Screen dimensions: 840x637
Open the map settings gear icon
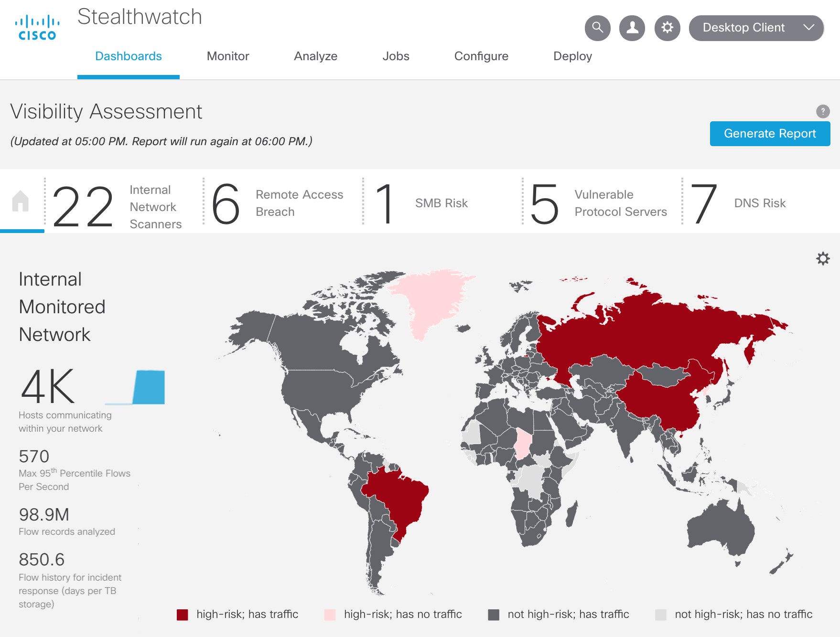click(822, 259)
